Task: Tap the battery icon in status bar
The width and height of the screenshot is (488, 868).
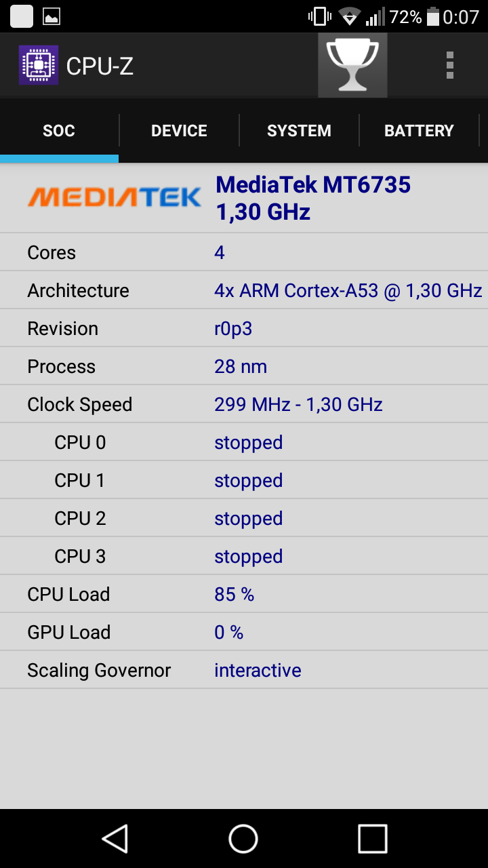Action: pyautogui.click(x=432, y=17)
